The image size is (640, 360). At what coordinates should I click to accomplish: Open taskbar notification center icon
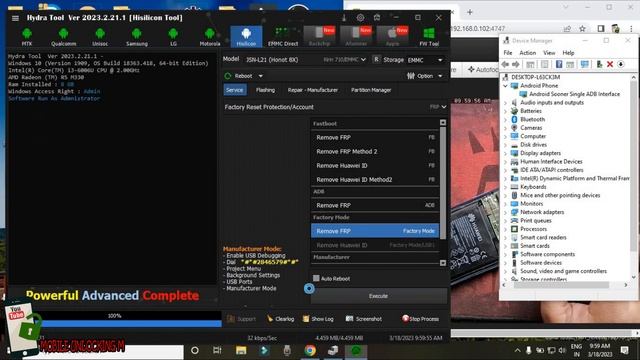pos(624,350)
